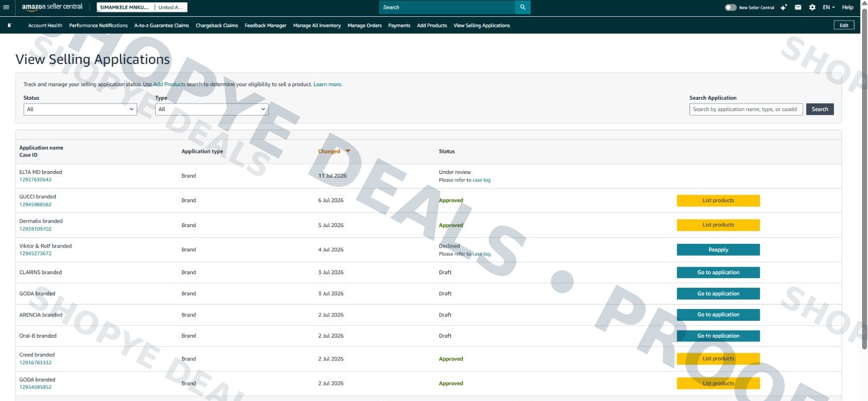The width and height of the screenshot is (868, 401).
Task: Sort by the Changed column arrow
Action: 348,151
